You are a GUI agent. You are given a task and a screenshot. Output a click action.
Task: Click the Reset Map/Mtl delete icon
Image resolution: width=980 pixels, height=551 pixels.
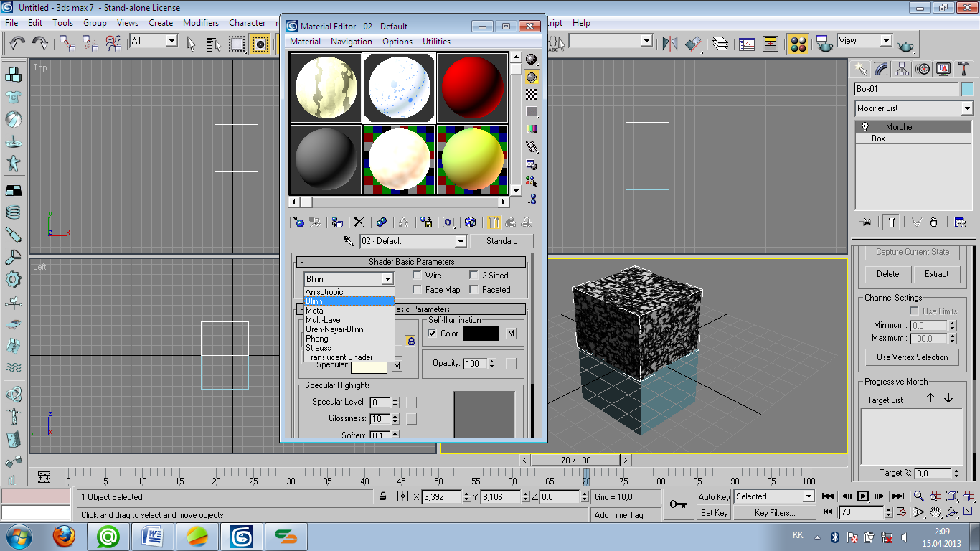(x=359, y=222)
